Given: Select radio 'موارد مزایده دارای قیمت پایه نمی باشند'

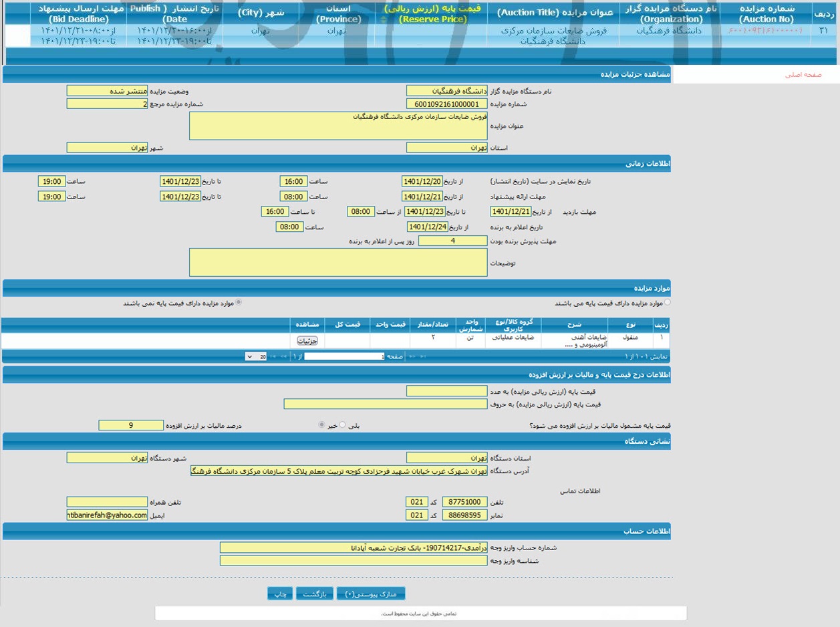Looking at the screenshot, I should [239, 303].
